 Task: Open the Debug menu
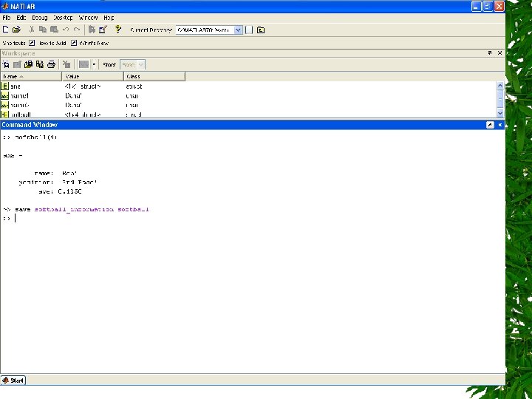[40, 17]
